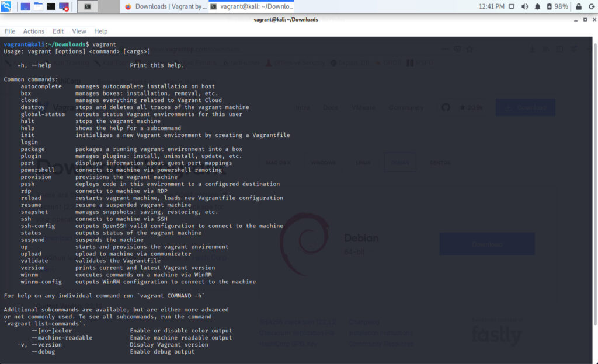Switch to the CENTOS download tab

click(x=441, y=162)
